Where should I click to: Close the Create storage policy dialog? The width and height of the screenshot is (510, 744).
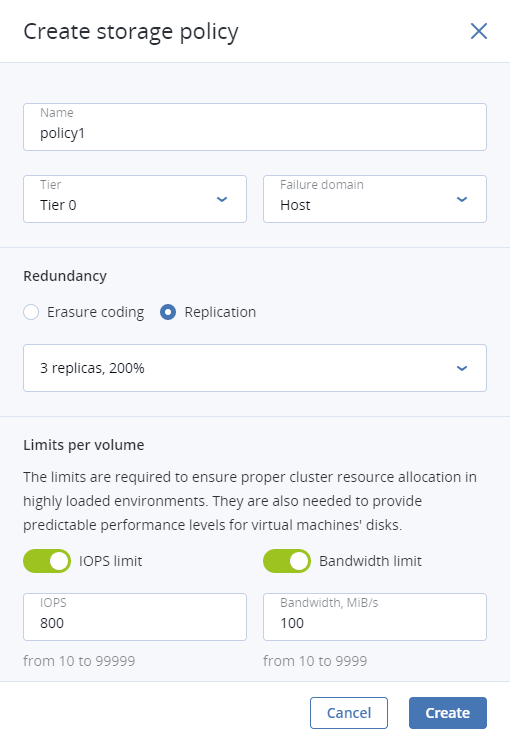(479, 31)
